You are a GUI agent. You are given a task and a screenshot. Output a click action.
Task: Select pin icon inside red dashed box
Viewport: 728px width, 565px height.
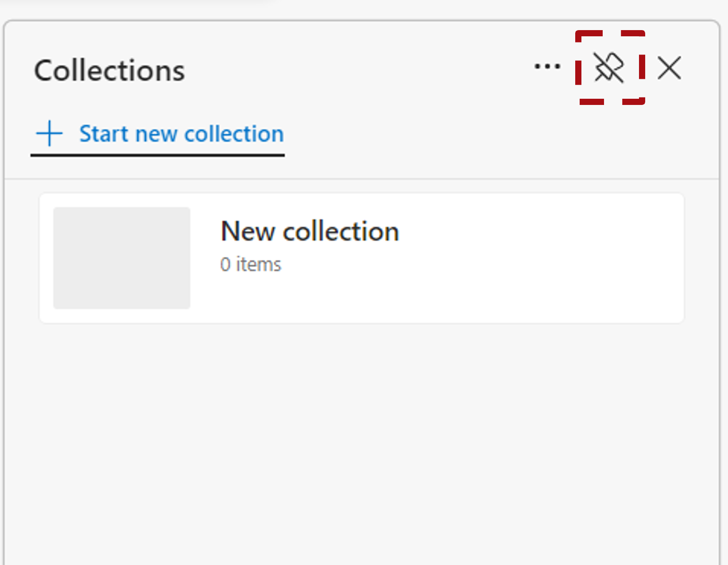tap(609, 68)
